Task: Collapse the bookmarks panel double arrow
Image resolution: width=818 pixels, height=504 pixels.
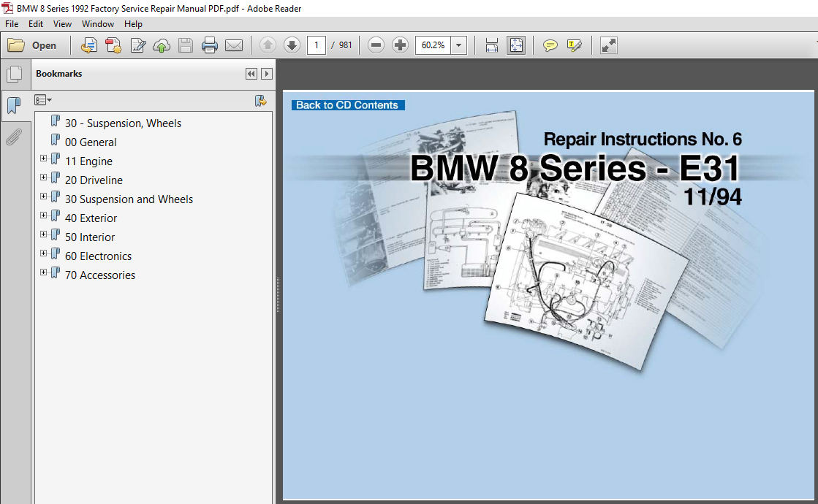Action: [x=251, y=74]
